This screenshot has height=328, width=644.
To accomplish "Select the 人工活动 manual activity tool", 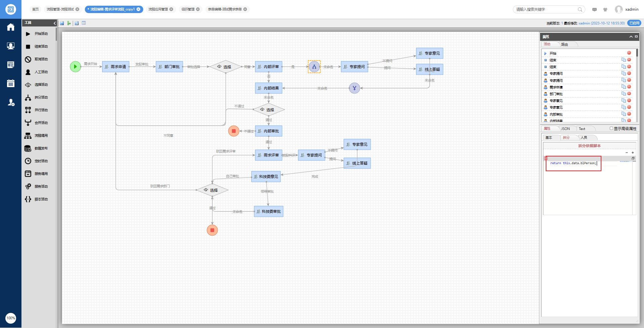I will coord(37,72).
